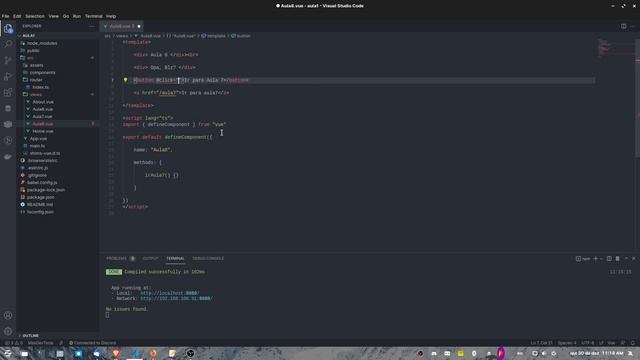
Task: Collapse the AULA1 project root folder
Action: (x=57, y=36)
